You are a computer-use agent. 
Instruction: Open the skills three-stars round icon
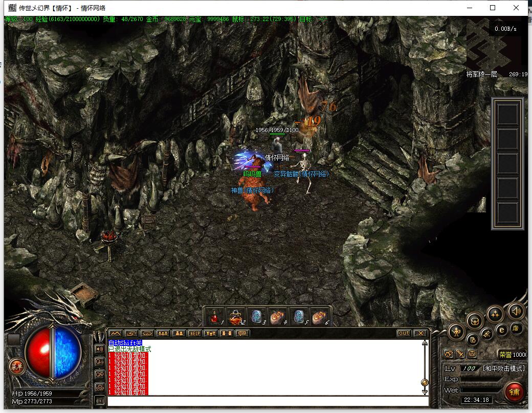click(x=495, y=314)
